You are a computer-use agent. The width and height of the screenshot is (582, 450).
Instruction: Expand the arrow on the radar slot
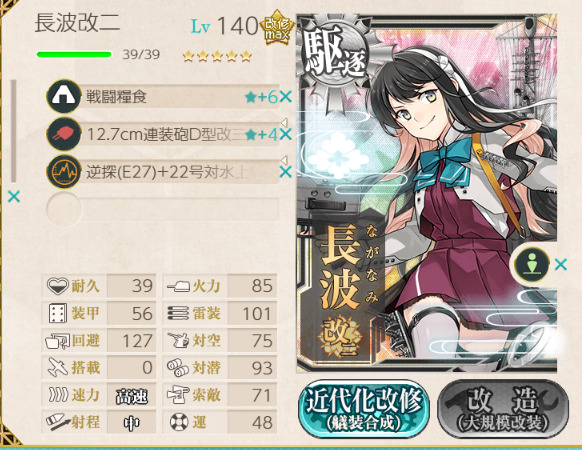pyautogui.click(x=284, y=160)
